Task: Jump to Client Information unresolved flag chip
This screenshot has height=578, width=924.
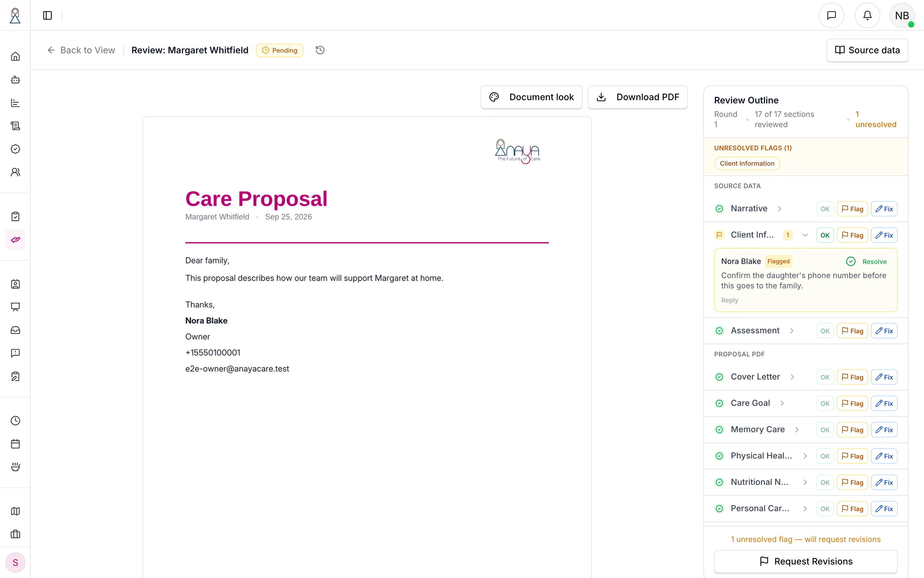Action: pos(747,164)
